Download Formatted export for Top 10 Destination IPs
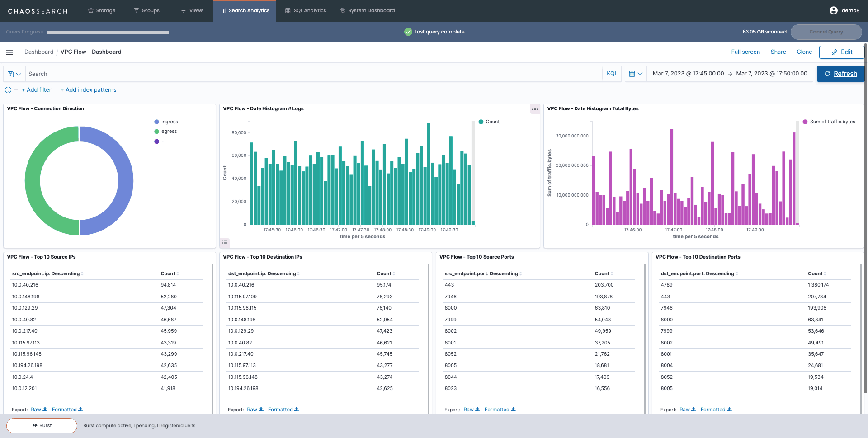Viewport: 868px width, 438px height. click(283, 410)
